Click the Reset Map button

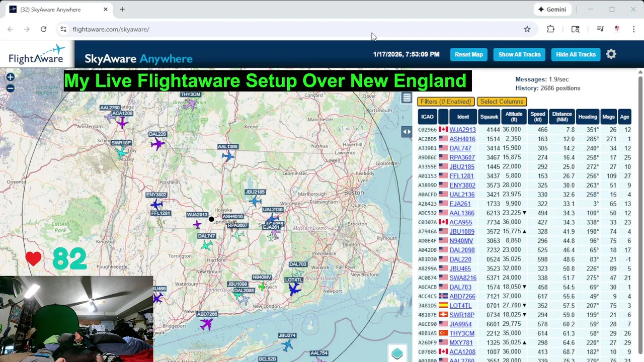click(x=469, y=54)
